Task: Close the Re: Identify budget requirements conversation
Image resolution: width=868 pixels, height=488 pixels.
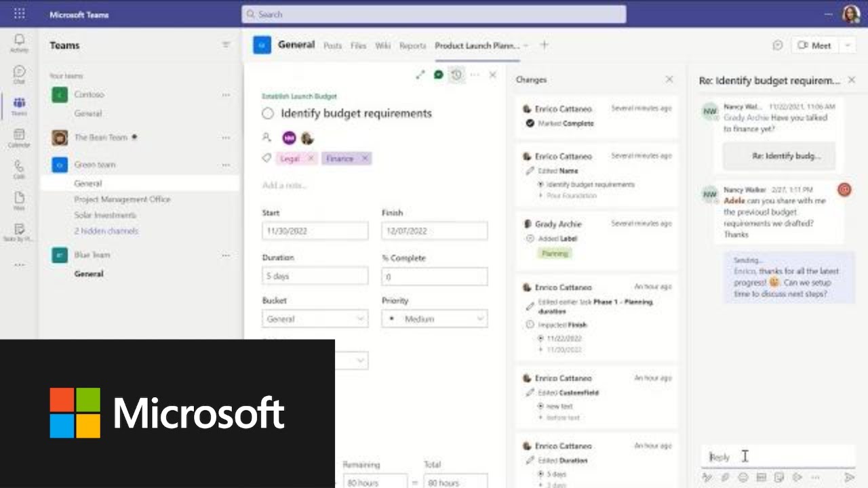Action: click(x=852, y=80)
